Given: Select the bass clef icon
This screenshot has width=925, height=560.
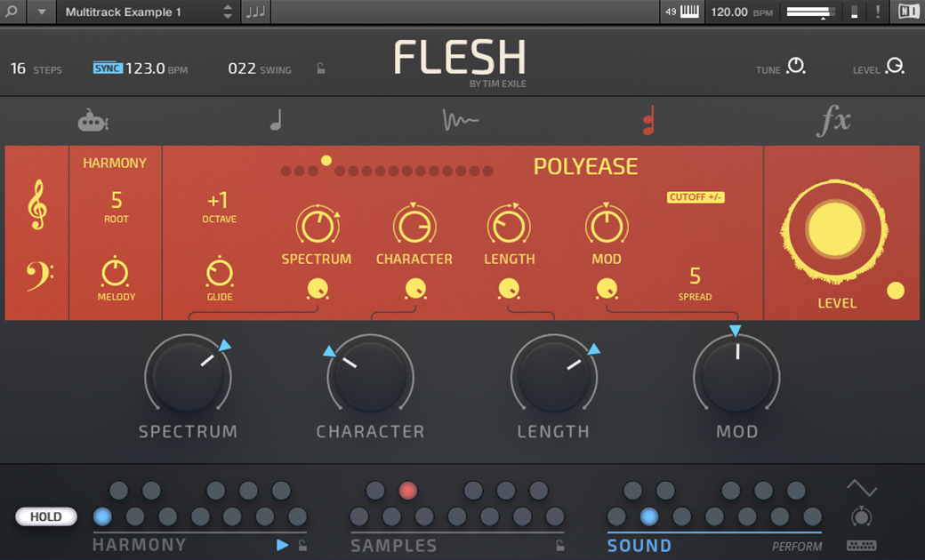Looking at the screenshot, I should 39,276.
